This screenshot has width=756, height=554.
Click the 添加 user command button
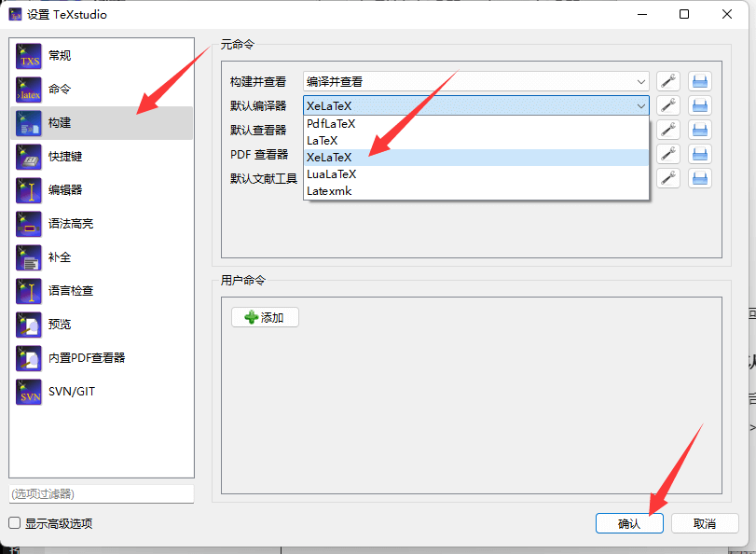click(x=265, y=317)
